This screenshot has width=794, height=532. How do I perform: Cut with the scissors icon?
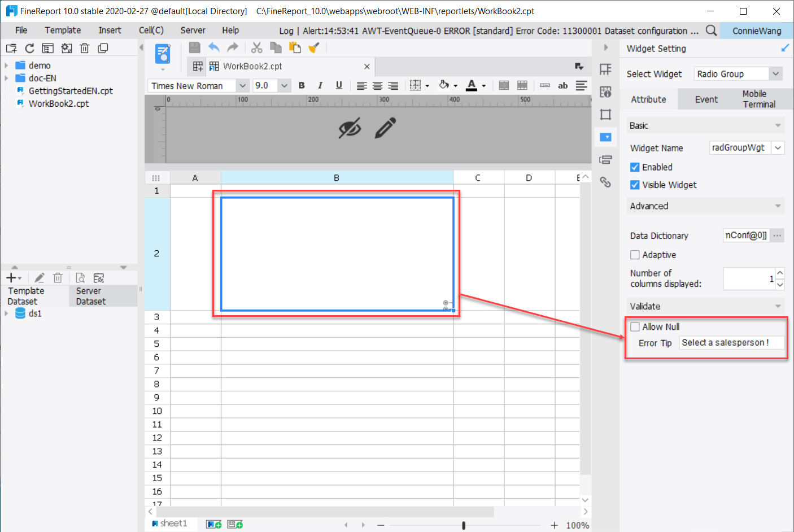click(x=257, y=47)
